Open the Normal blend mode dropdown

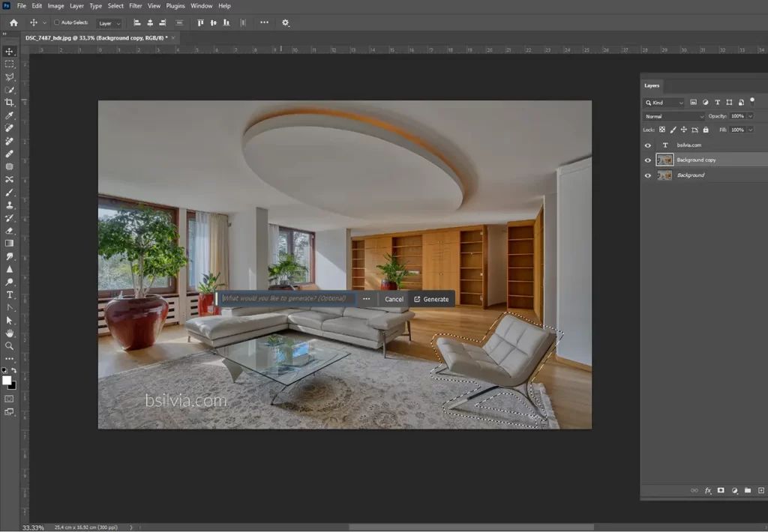click(x=673, y=116)
